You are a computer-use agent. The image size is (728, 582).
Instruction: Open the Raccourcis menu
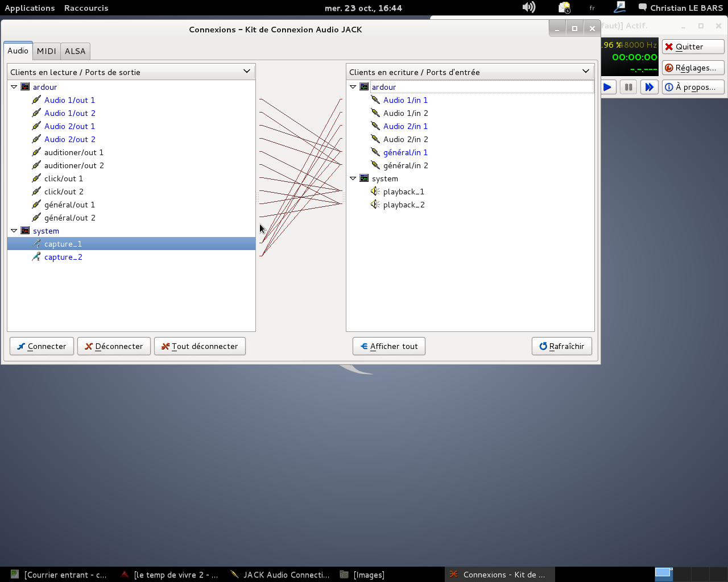point(86,8)
